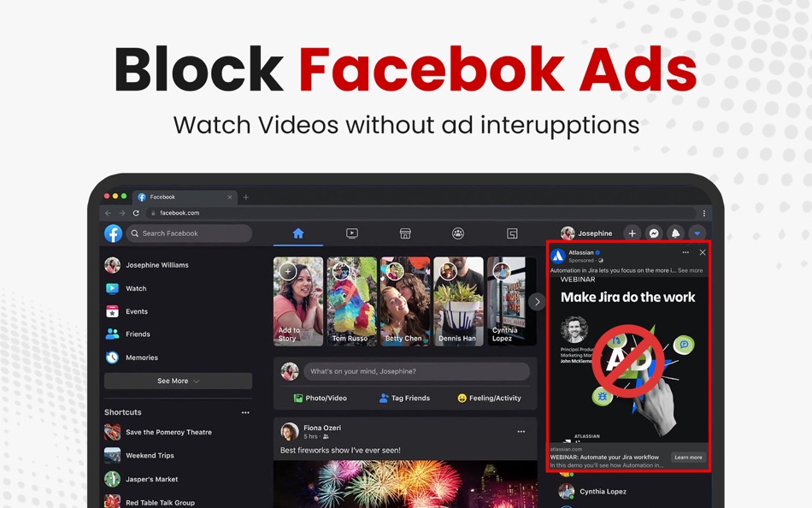Close the Facebook browser tab
The width and height of the screenshot is (812, 508).
[x=229, y=197]
